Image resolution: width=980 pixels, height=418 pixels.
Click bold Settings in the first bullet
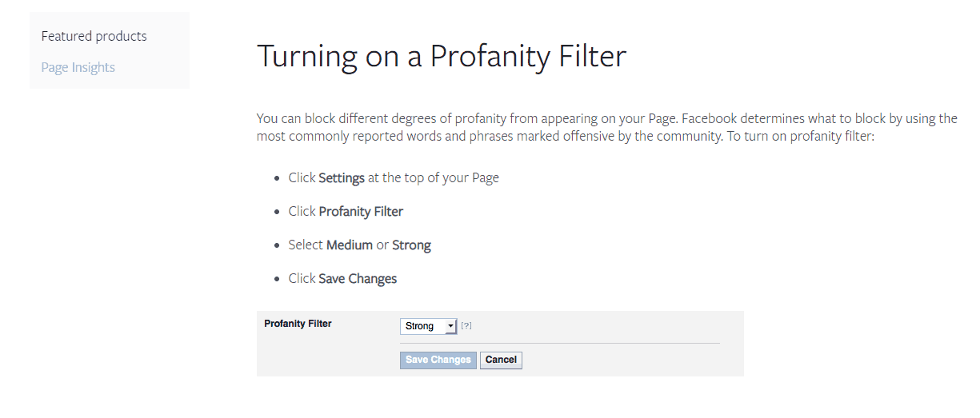(342, 177)
